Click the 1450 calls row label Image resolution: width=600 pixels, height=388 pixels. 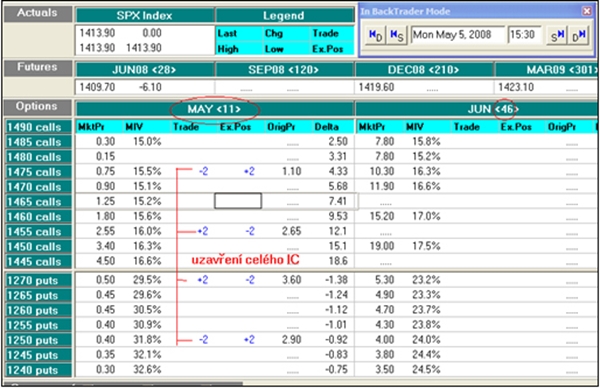39,246
